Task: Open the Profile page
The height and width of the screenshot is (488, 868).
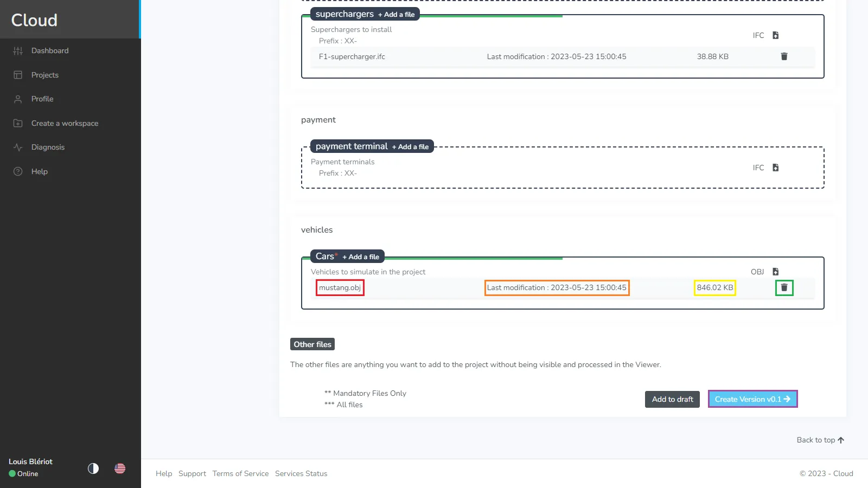Action: [x=42, y=99]
